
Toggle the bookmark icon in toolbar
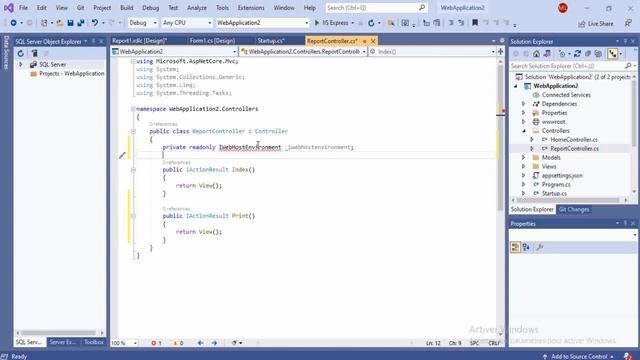pos(475,23)
